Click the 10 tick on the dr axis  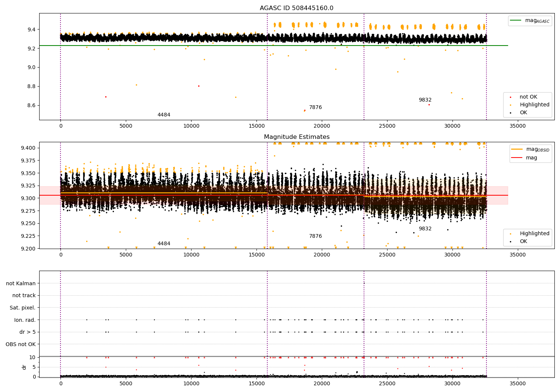point(32,358)
